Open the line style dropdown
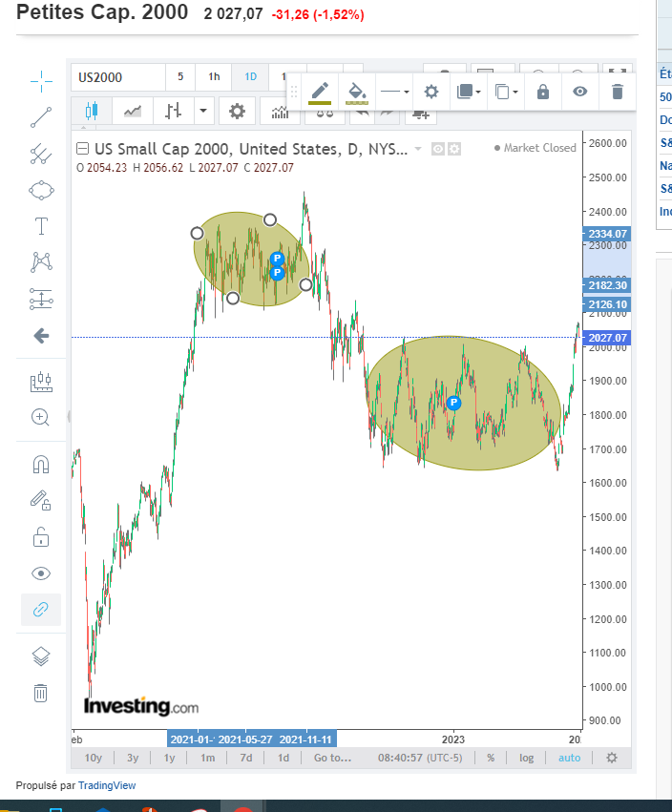 (x=395, y=93)
